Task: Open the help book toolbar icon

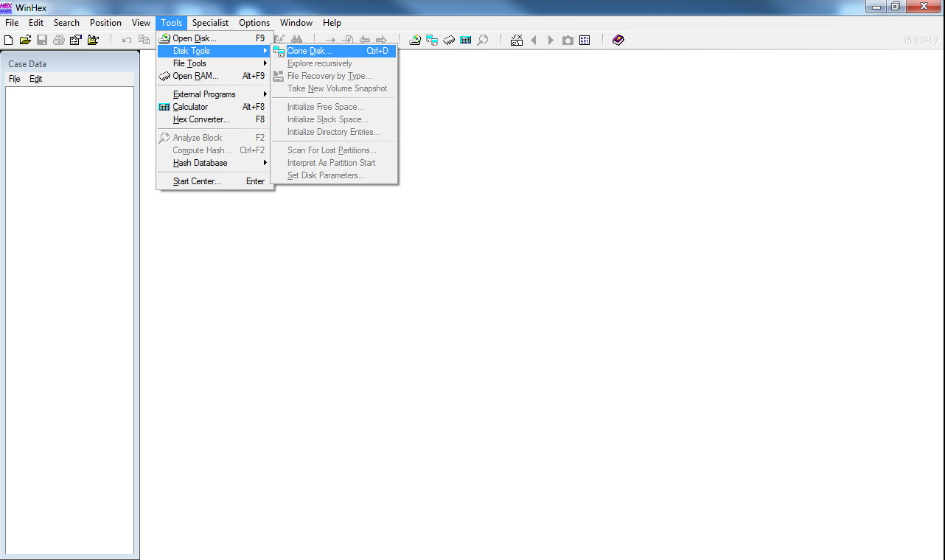Action: point(618,40)
